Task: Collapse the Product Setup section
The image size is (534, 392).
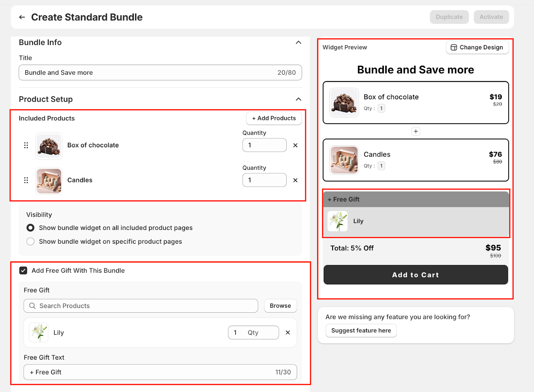Action: 298,99
